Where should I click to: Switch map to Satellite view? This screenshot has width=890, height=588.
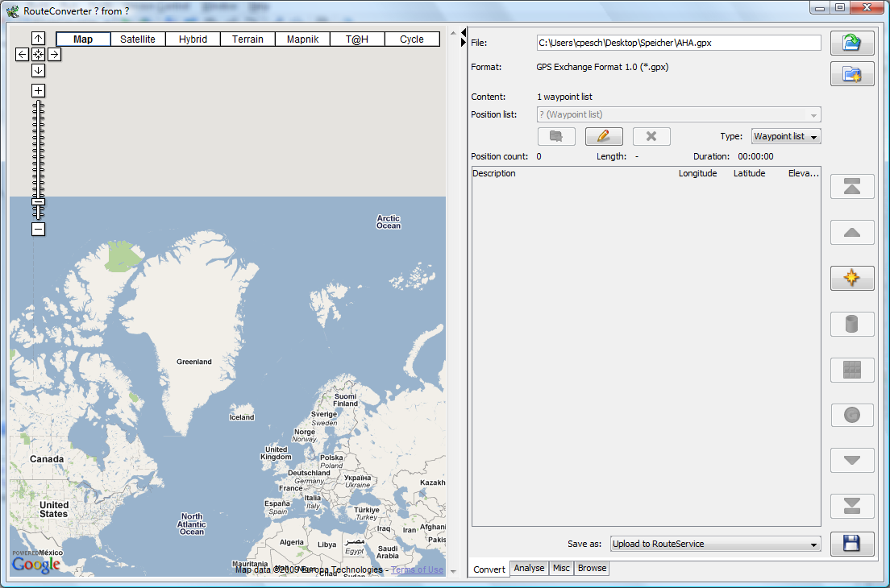pyautogui.click(x=138, y=39)
